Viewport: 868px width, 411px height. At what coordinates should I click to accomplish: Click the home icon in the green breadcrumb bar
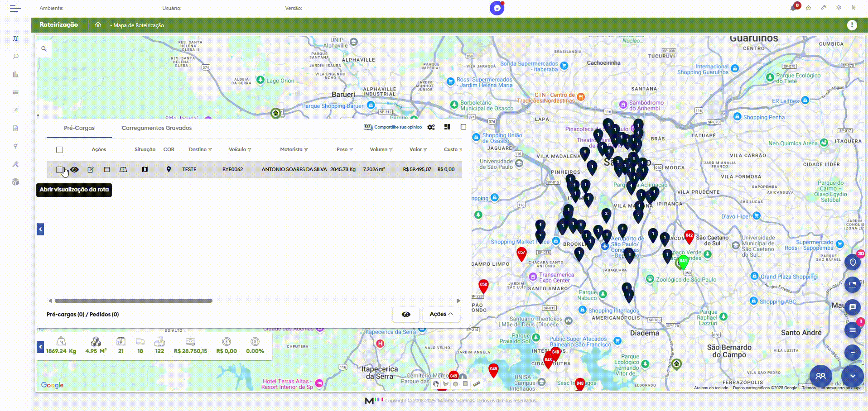(x=98, y=25)
